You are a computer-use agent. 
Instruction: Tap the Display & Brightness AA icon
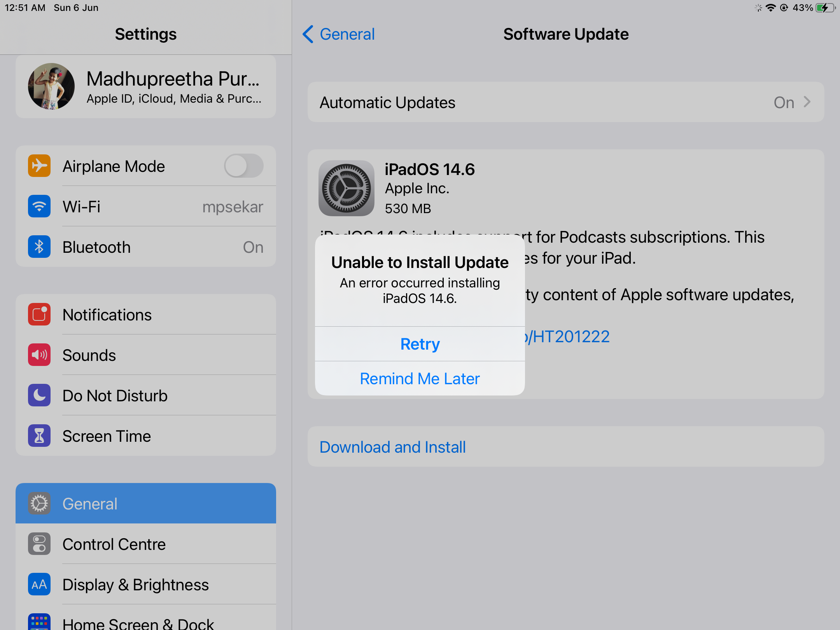39,584
